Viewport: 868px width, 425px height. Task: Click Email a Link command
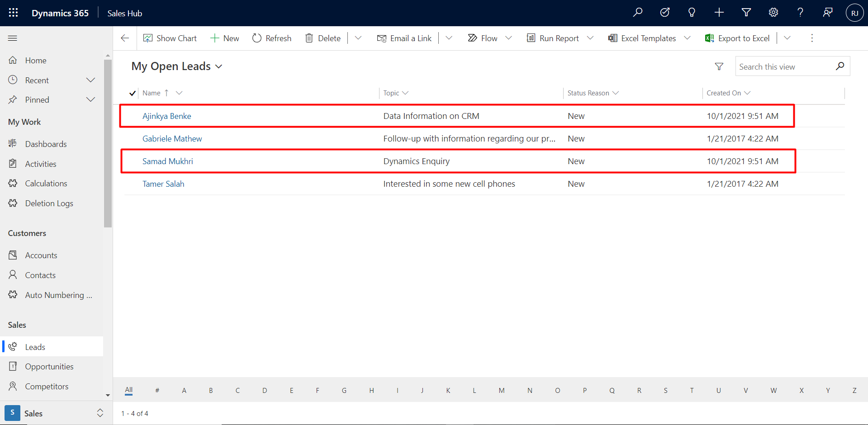(404, 38)
